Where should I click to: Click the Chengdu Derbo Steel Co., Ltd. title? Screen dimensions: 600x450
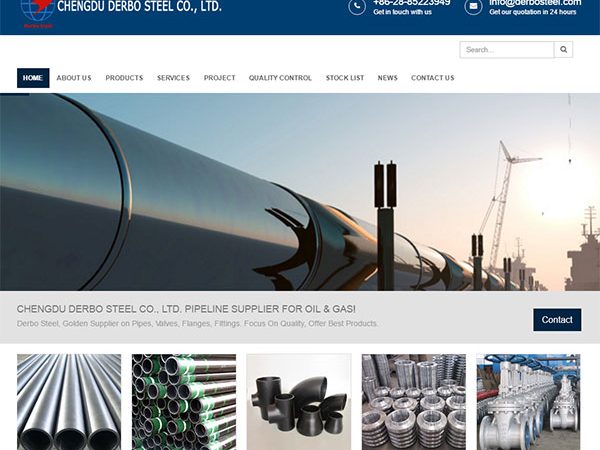tap(139, 6)
